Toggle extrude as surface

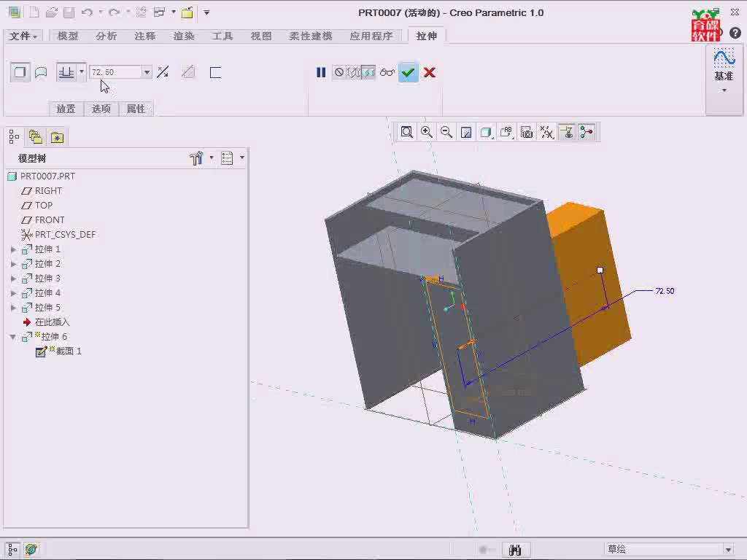point(41,72)
